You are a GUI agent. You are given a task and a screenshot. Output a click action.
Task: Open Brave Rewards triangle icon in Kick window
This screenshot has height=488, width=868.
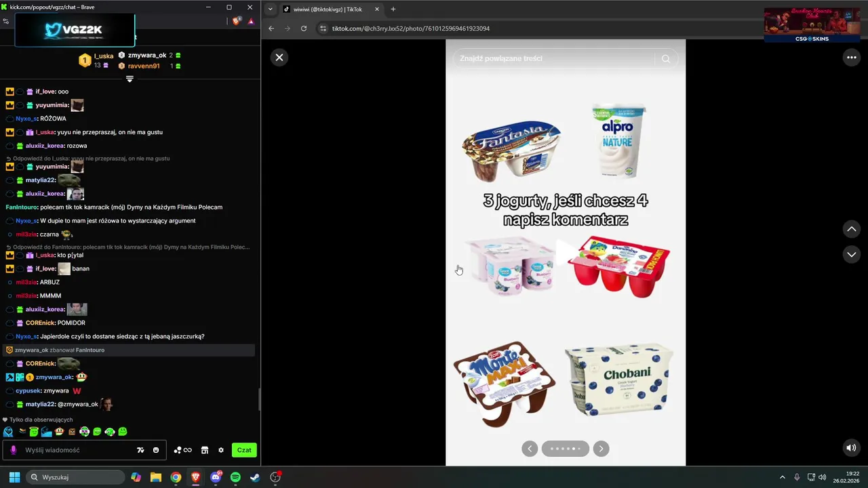click(x=251, y=21)
